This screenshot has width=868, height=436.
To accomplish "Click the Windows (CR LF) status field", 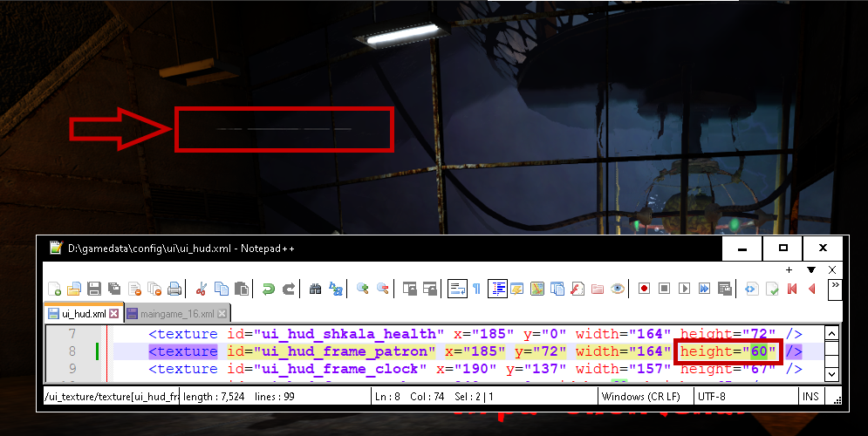I will 646,396.
